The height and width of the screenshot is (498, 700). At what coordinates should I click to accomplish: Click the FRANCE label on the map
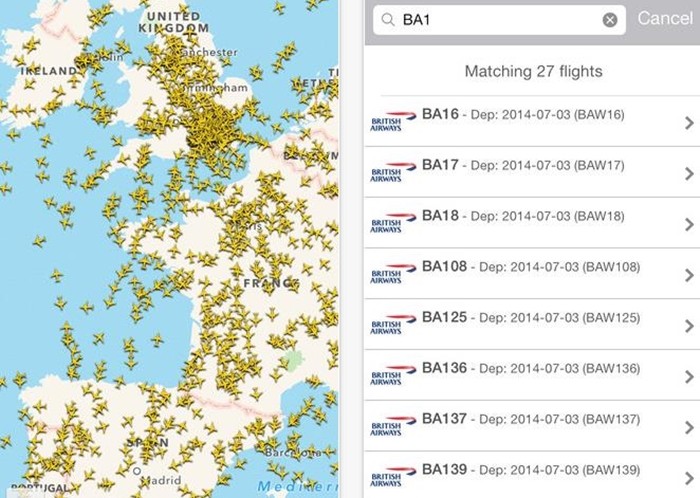[x=271, y=283]
